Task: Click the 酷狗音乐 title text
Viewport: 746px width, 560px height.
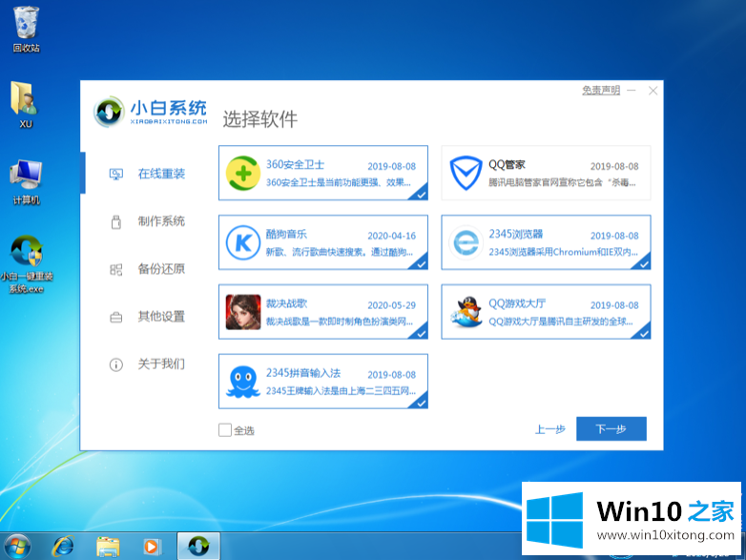Action: tap(286, 234)
